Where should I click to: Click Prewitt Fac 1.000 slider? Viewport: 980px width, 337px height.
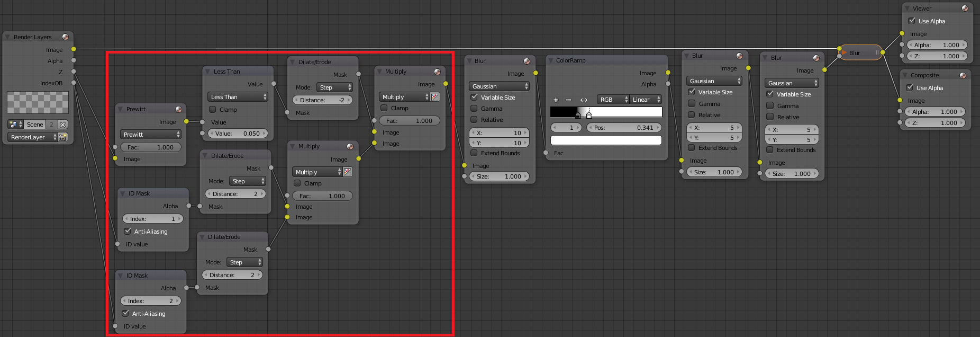pos(151,147)
